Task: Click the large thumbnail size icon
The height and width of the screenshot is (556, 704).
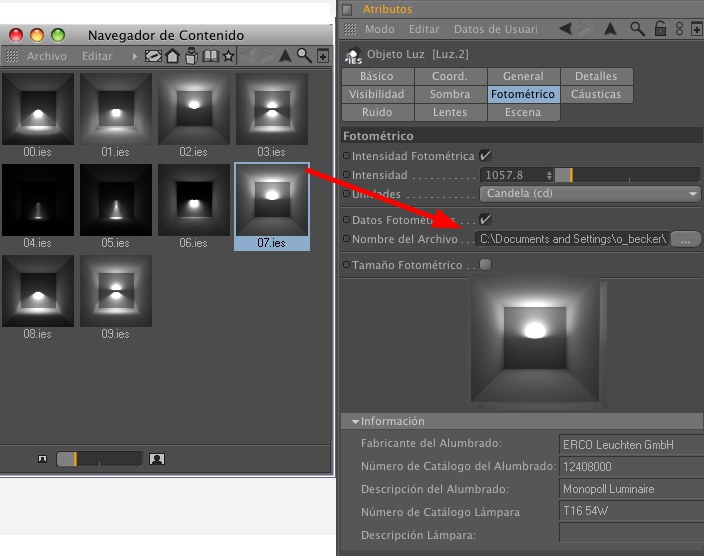Action: [157, 459]
